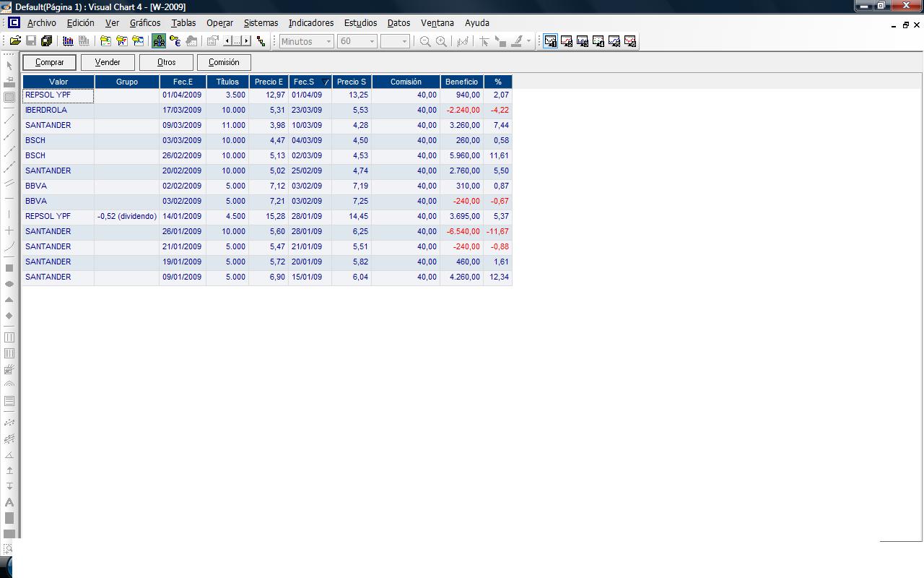The image size is (924, 578).
Task: Click the percentage value '12,34'
Action: (x=500, y=277)
